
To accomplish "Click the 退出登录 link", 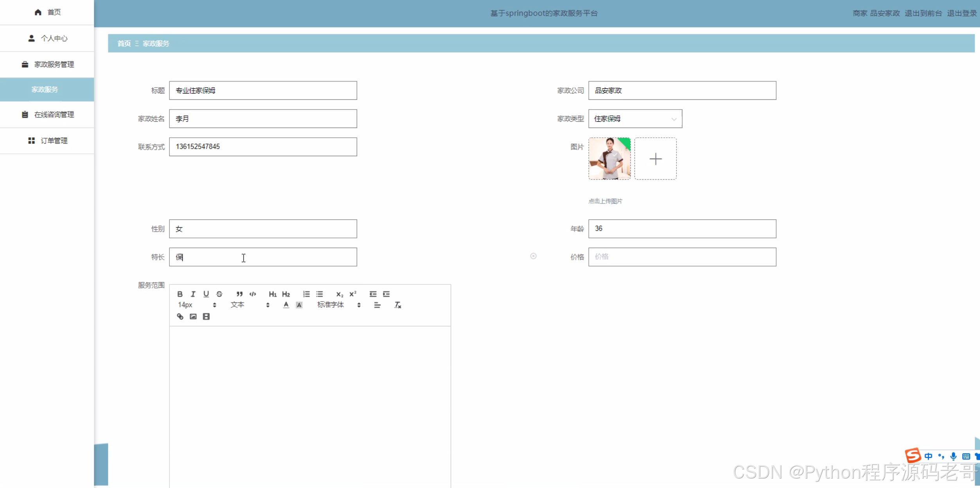I will click(962, 13).
